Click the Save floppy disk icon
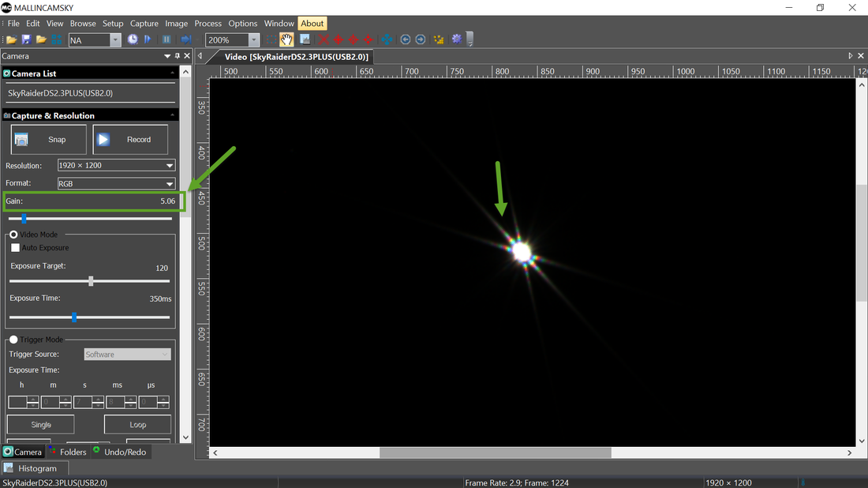This screenshot has height=488, width=868. (x=26, y=39)
